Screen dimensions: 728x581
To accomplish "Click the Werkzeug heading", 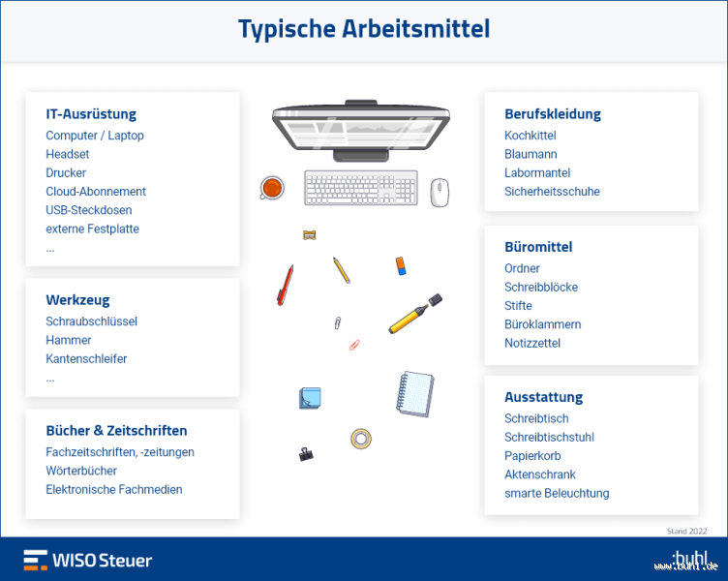I will click(x=77, y=300).
